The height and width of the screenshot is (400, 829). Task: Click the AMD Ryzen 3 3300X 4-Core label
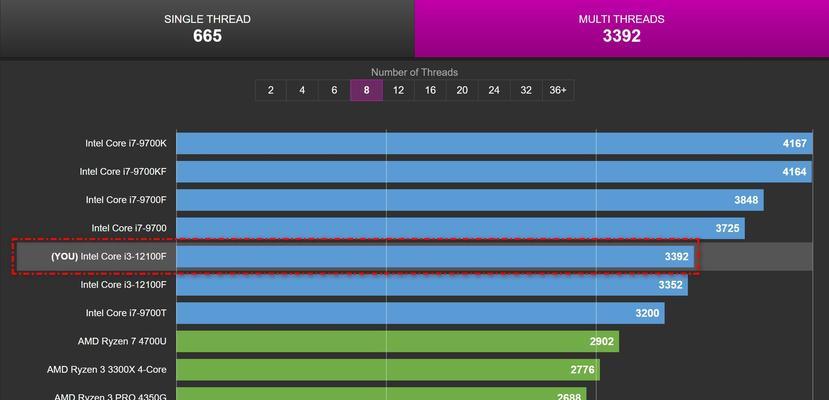pyautogui.click(x=107, y=370)
